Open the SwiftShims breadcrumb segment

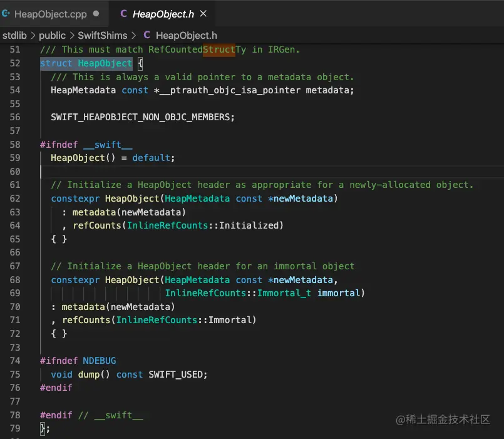coord(102,35)
